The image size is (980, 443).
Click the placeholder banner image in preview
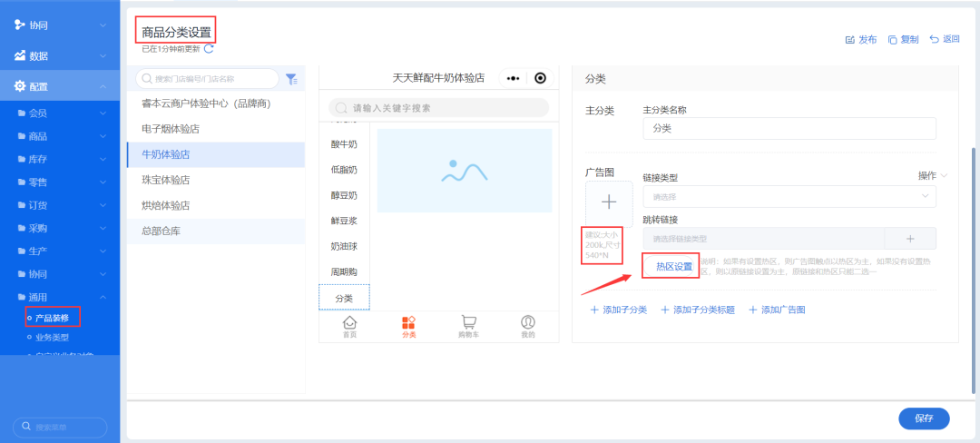(465, 171)
